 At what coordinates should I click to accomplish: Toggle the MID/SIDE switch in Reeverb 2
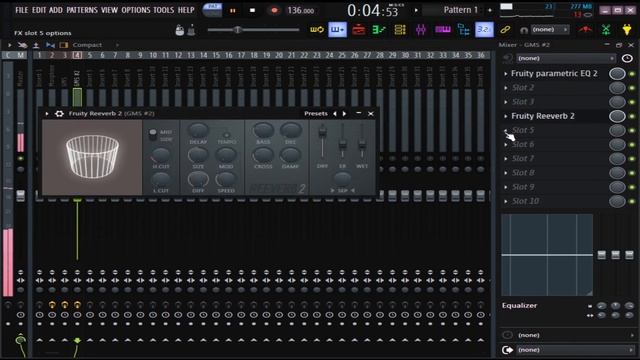(x=153, y=135)
